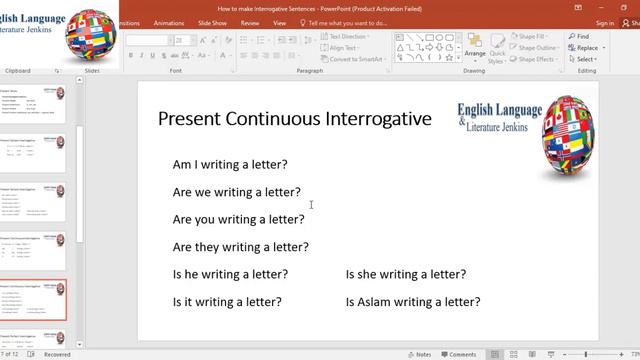Select Arrow line shape in gallery
This screenshot has height=360, width=640.
click(x=420, y=38)
